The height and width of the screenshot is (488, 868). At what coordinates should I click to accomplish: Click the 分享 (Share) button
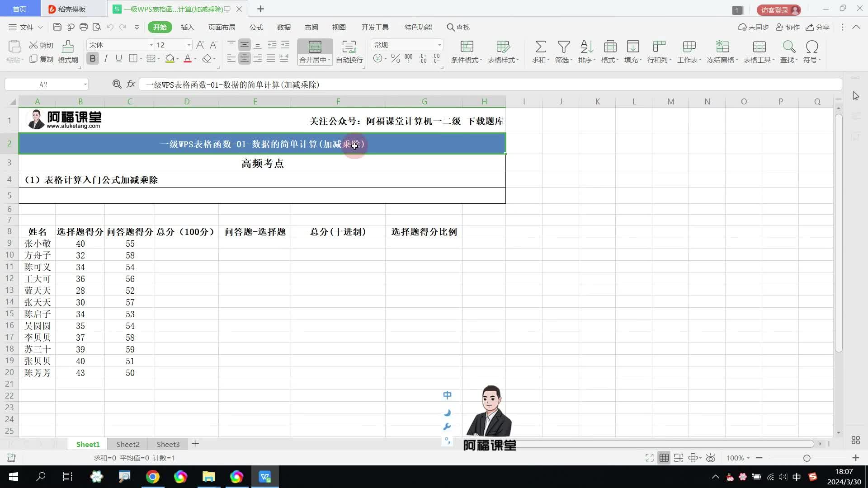click(818, 27)
